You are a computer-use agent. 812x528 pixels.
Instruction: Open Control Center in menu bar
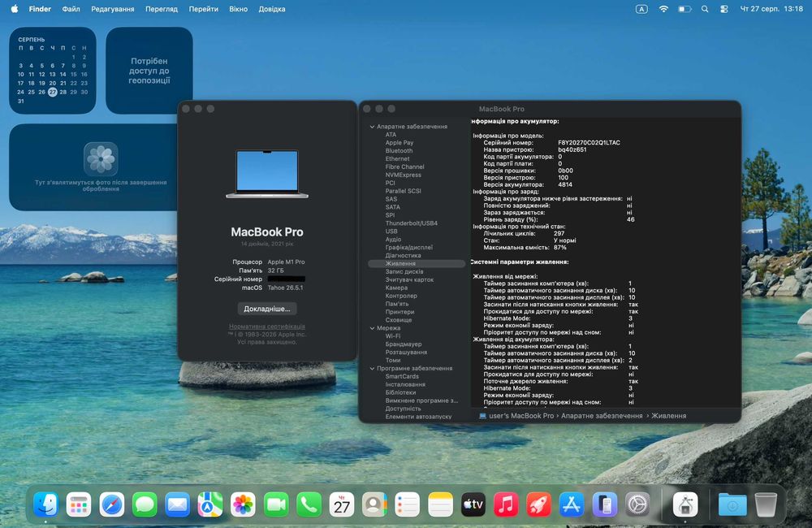click(x=724, y=9)
